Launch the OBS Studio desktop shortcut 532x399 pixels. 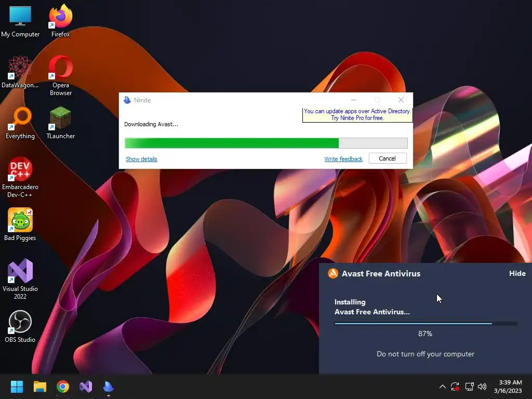tap(20, 326)
